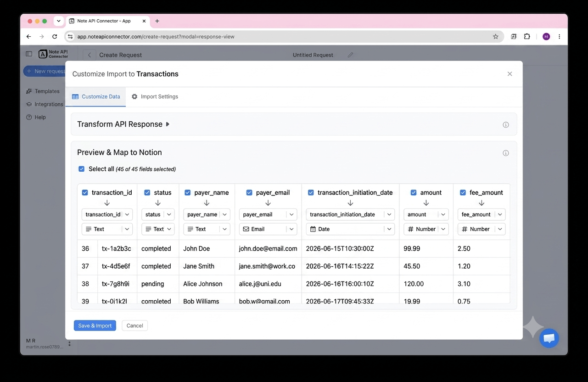The image size is (588, 382).
Task: Toggle the app sidebar panel icon
Action: pyautogui.click(x=29, y=54)
